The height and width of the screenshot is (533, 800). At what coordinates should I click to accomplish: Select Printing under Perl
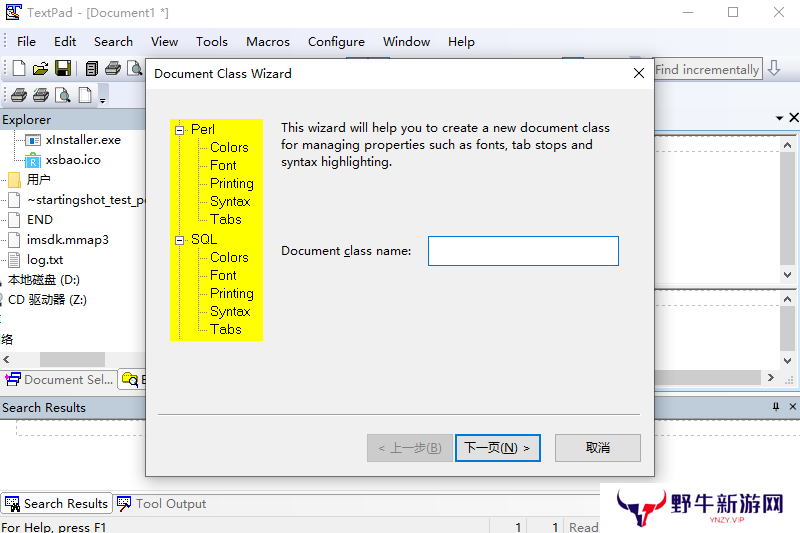[x=232, y=184]
